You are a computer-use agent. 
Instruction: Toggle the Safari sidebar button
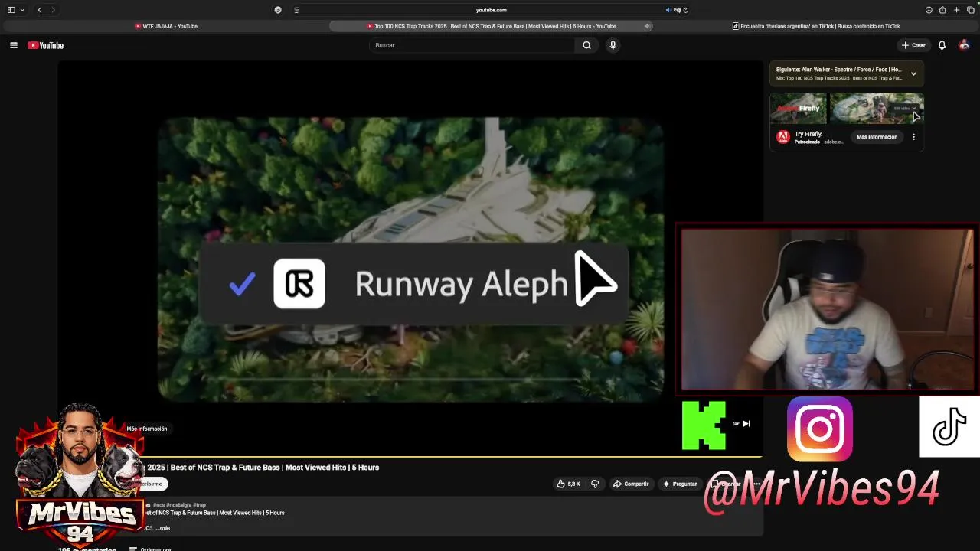click(11, 10)
